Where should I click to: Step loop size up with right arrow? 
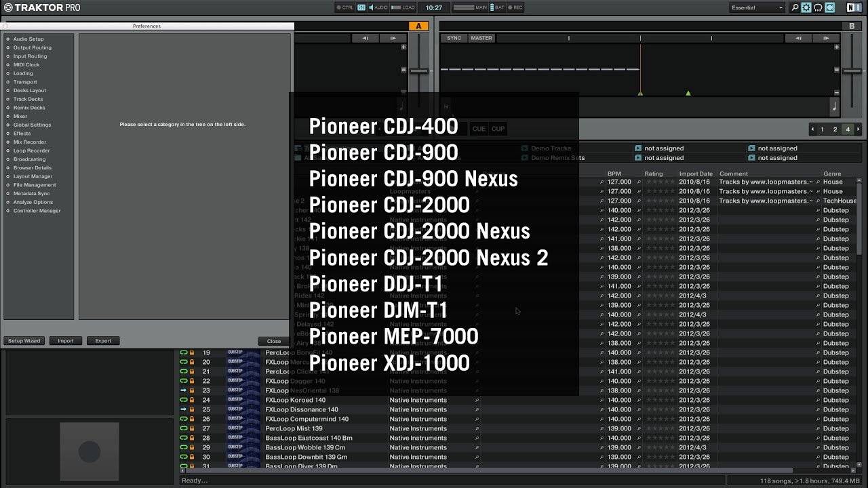(858, 129)
